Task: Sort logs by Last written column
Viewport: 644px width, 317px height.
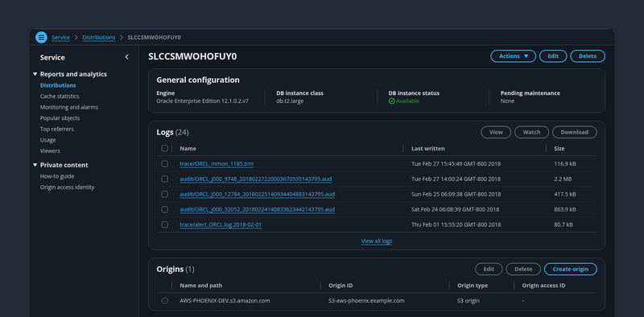Action: (428, 148)
